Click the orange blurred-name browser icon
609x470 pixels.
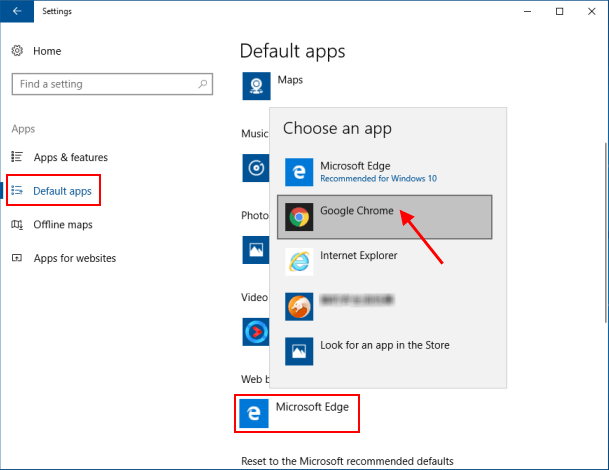click(x=299, y=306)
